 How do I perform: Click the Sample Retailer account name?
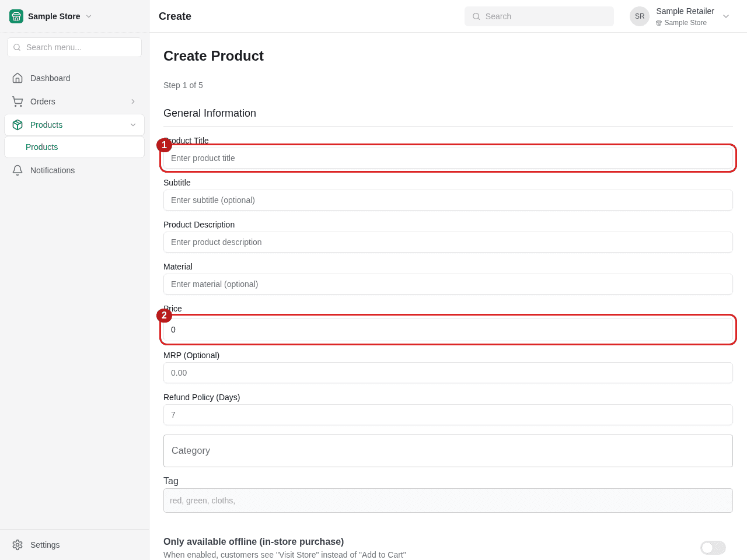click(x=685, y=11)
